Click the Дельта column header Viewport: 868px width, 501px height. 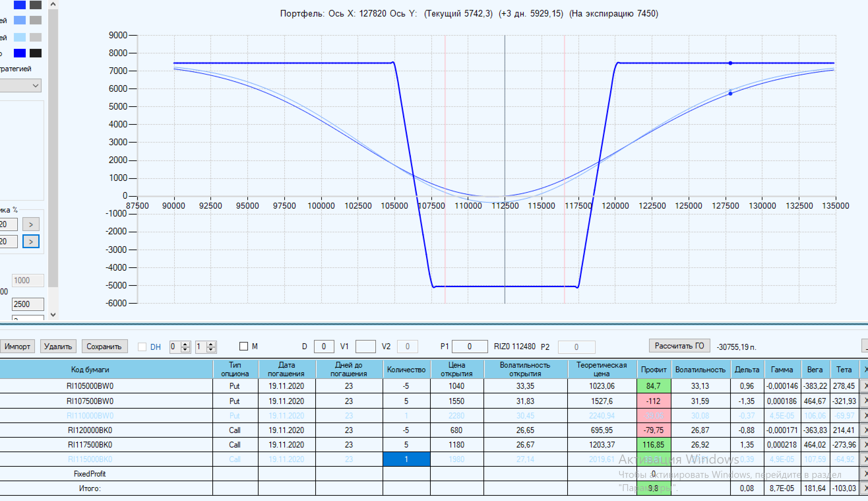click(x=747, y=369)
